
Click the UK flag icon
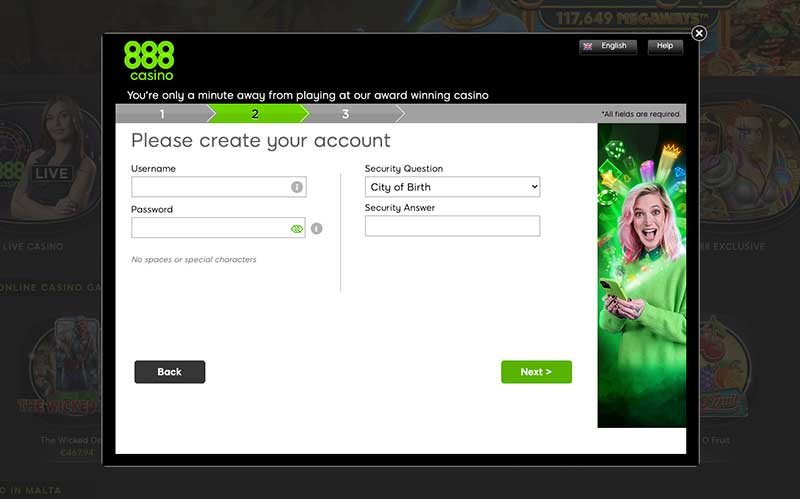[x=588, y=46]
